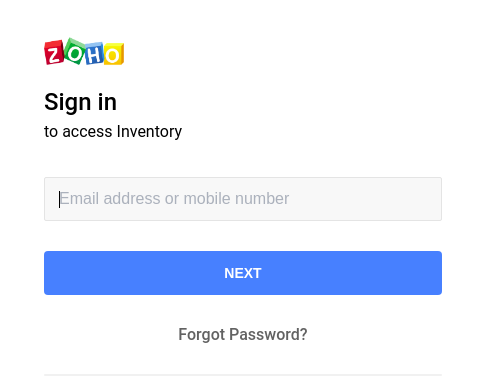This screenshot has height=378, width=487.
Task: Click the word Password in Forgot link
Action: [268, 334]
